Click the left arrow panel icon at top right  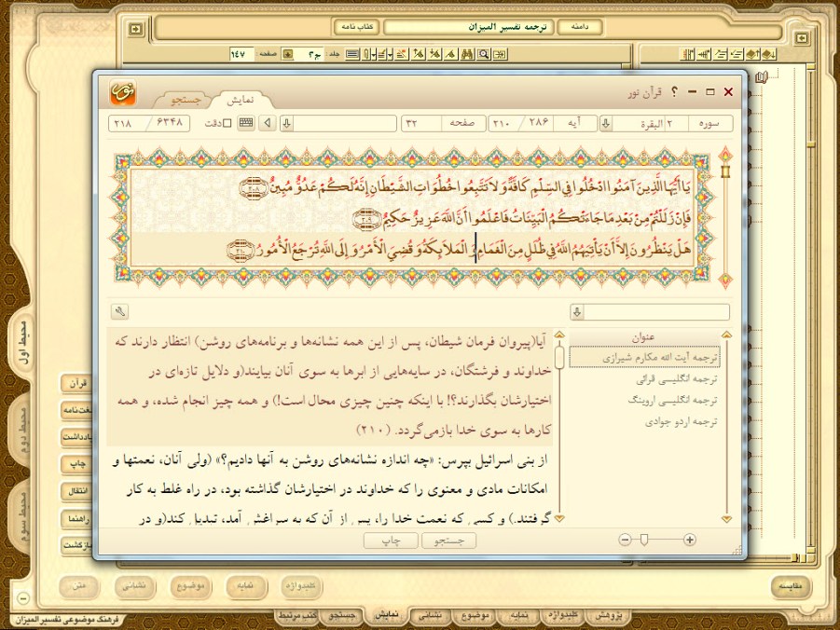click(802, 37)
